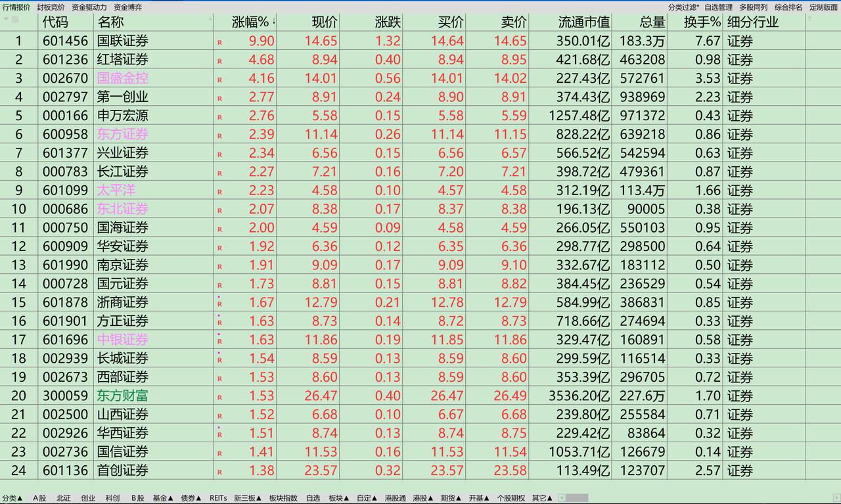The width and height of the screenshot is (841, 504).
Task: Select stock code 601377
Action: [x=65, y=153]
